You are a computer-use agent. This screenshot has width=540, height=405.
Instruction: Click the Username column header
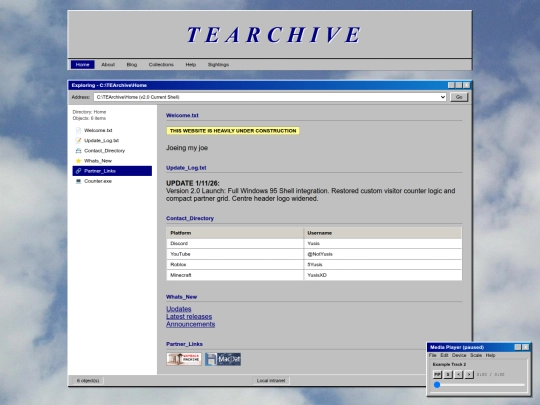click(x=383, y=233)
